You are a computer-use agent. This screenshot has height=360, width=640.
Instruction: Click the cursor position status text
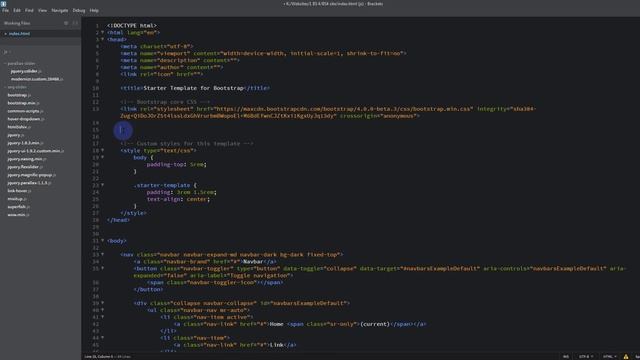[107, 357]
